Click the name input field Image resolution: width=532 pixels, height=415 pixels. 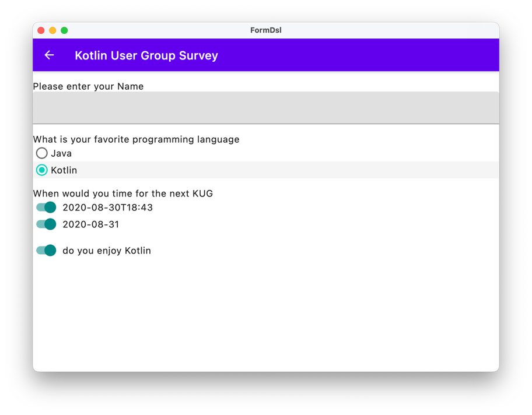(265, 108)
